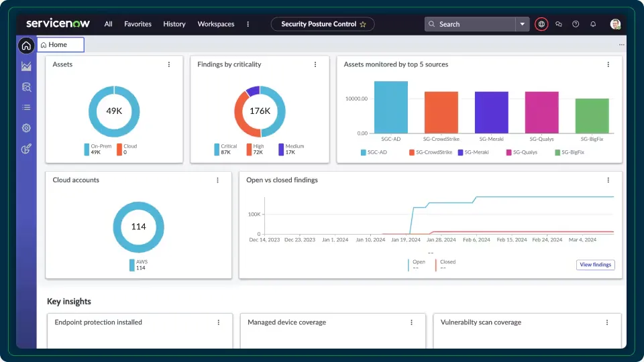The width and height of the screenshot is (644, 362).
Task: Open the Favorites menu
Action: 138,24
